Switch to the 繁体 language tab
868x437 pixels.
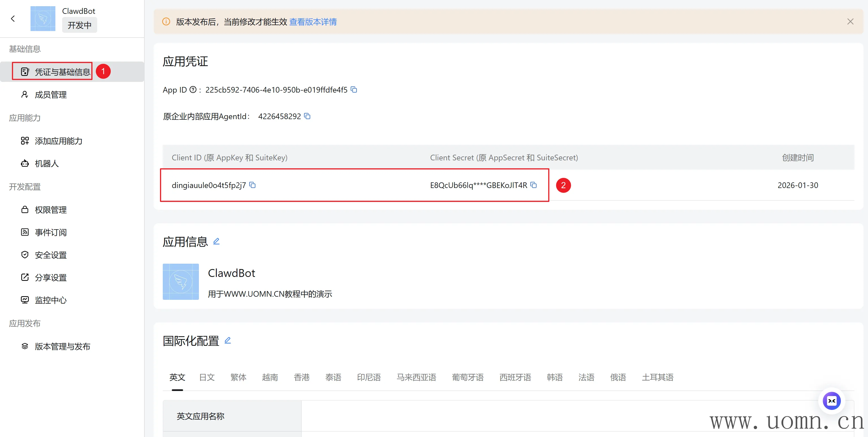[x=238, y=377]
